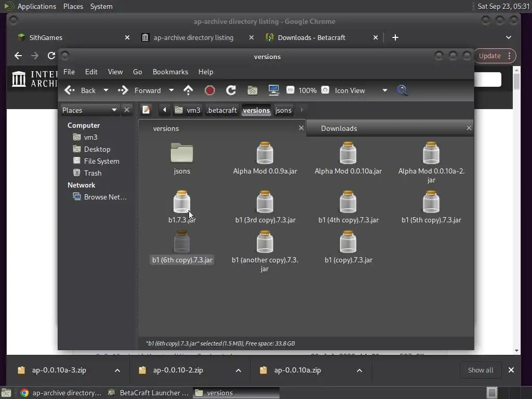The width and height of the screenshot is (532, 399).
Task: Open the Places side pane dropdown
Action: [x=89, y=110]
